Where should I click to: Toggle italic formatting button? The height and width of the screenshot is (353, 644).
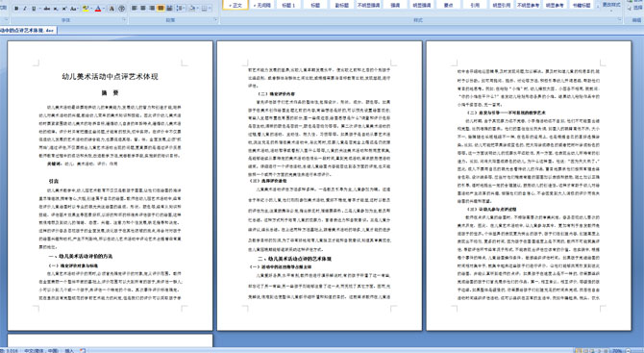tap(25, 9)
